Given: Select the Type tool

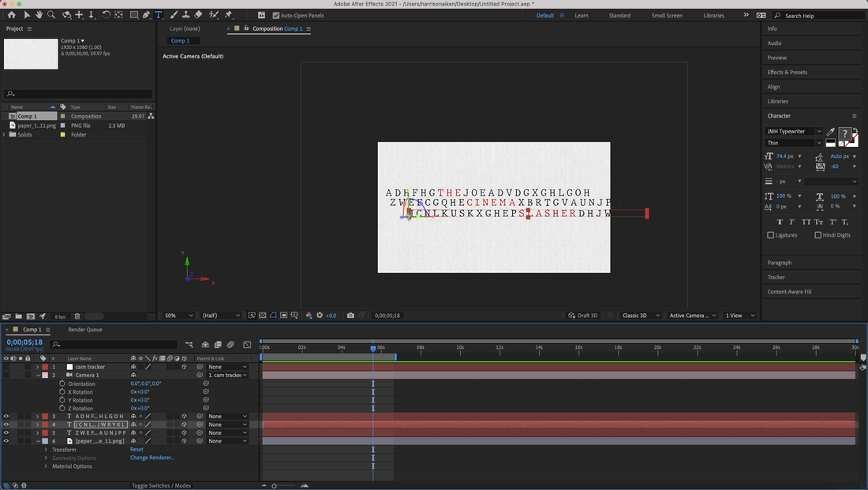Looking at the screenshot, I should [x=159, y=15].
